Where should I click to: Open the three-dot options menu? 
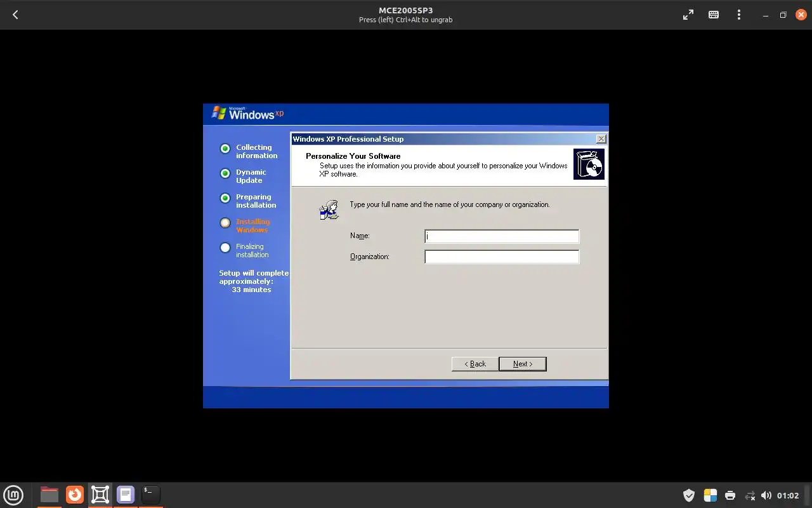[739, 15]
